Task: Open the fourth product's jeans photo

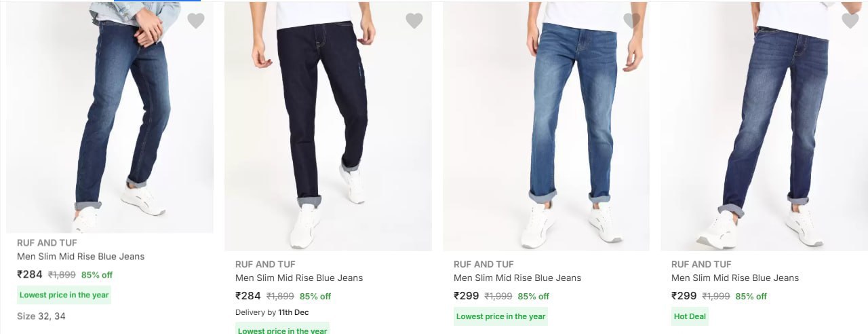Action: click(764, 126)
